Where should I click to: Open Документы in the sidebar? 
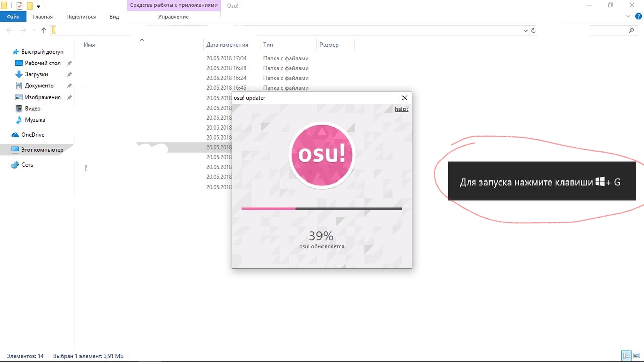(40, 86)
